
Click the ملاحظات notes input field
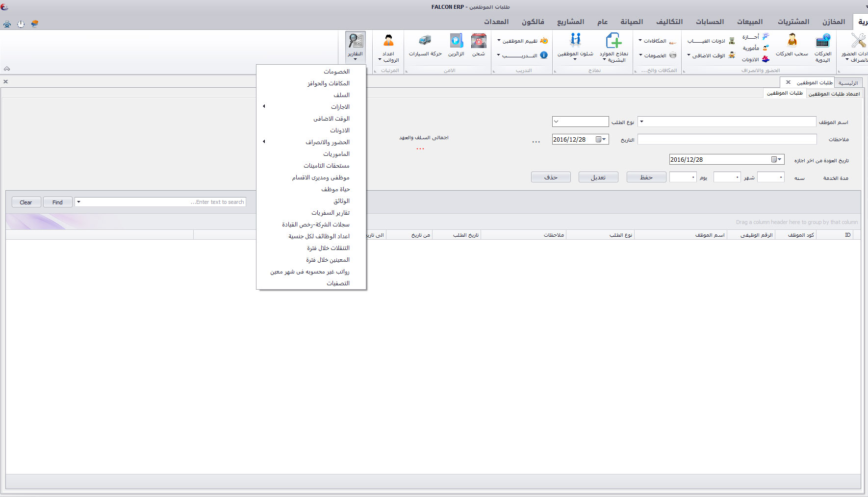pos(727,140)
